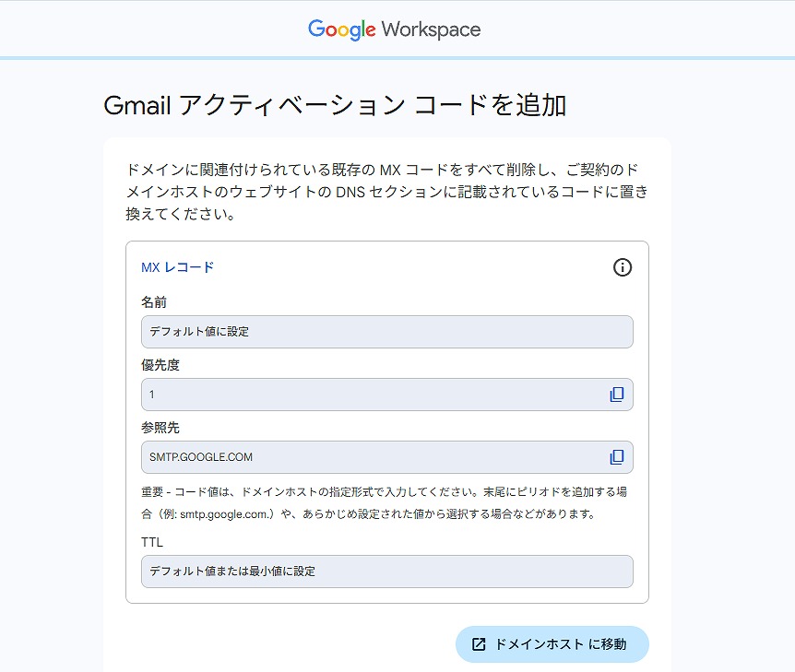Click inside the SMTP.GOOGLE.COM text field

pyautogui.click(x=369, y=457)
